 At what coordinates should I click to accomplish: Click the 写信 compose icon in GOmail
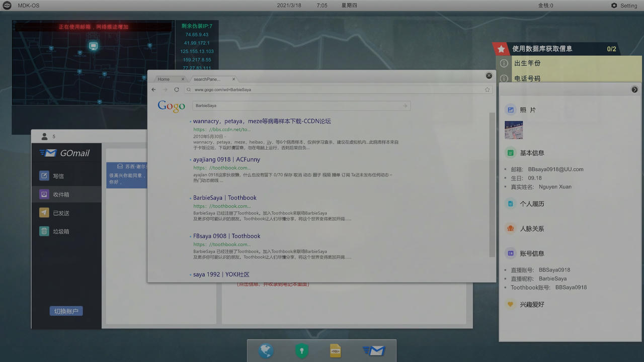point(44,176)
